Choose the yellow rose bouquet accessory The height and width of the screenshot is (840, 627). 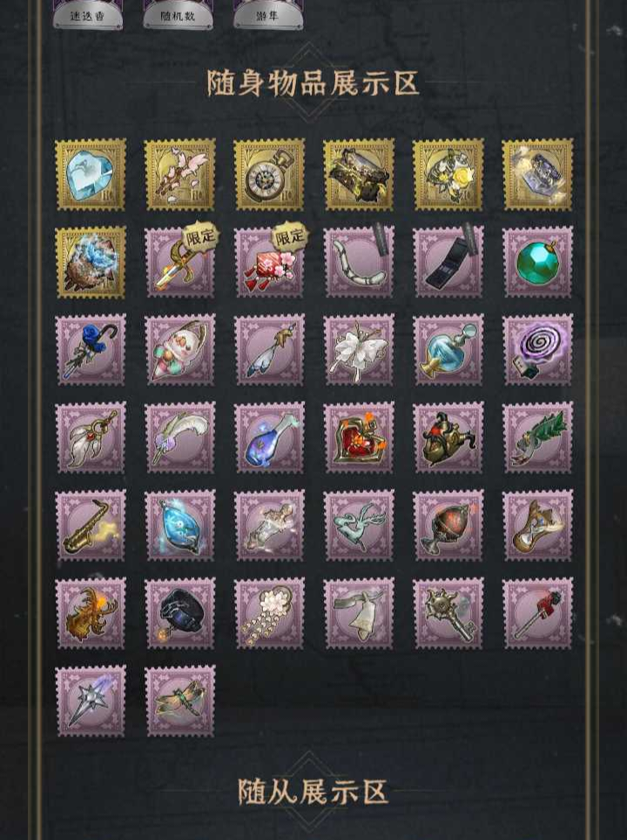click(x=448, y=174)
